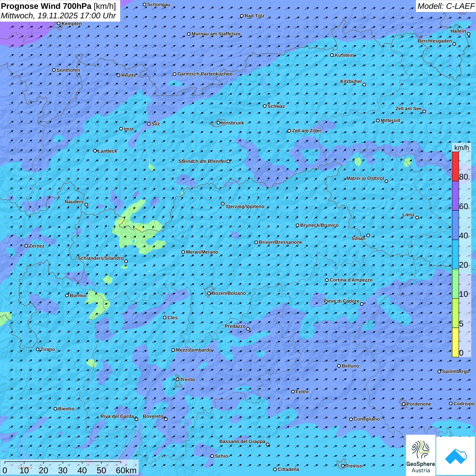The width and height of the screenshot is (476, 476).
Task: Click the "Nauders" map label
Action: tap(74, 202)
